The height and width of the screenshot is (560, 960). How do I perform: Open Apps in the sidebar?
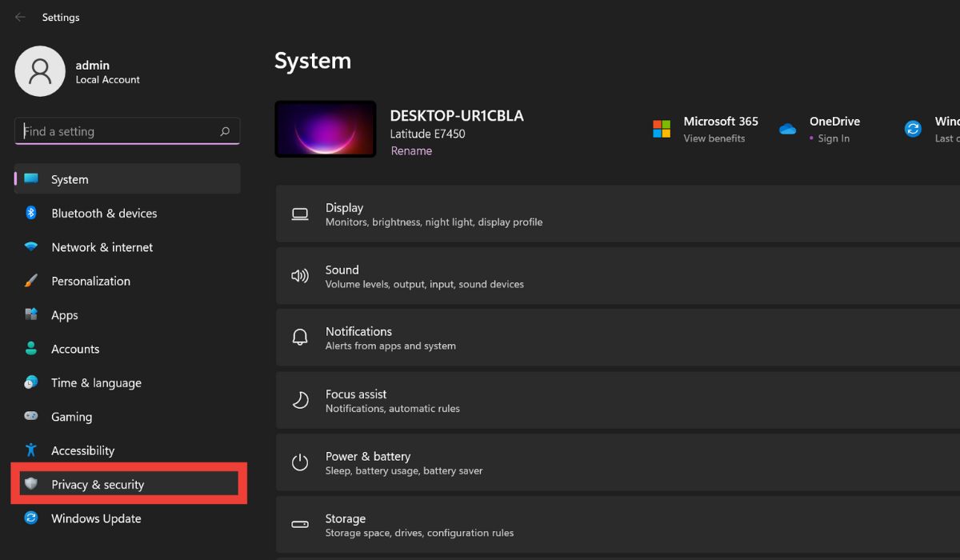click(65, 315)
